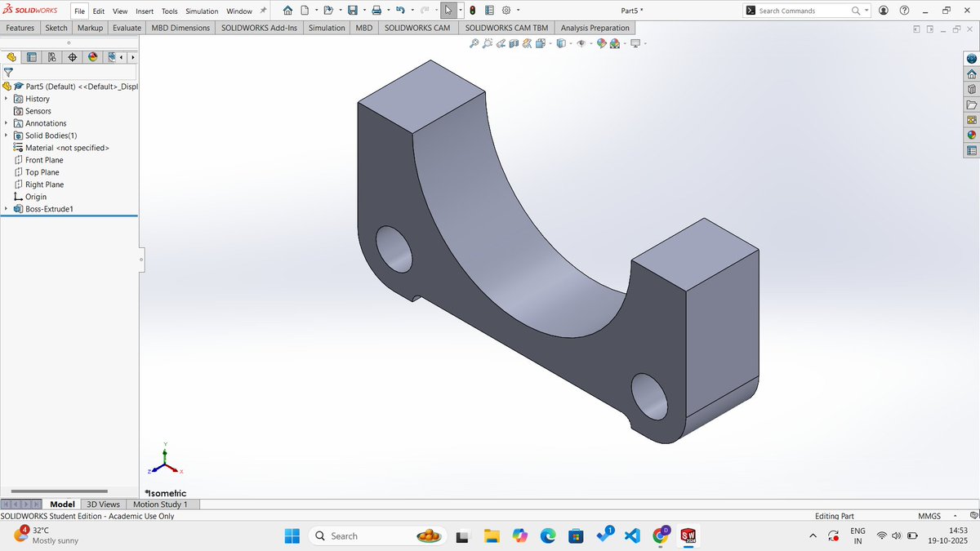Open View Palette in task pane
The image size is (980, 551).
(971, 120)
